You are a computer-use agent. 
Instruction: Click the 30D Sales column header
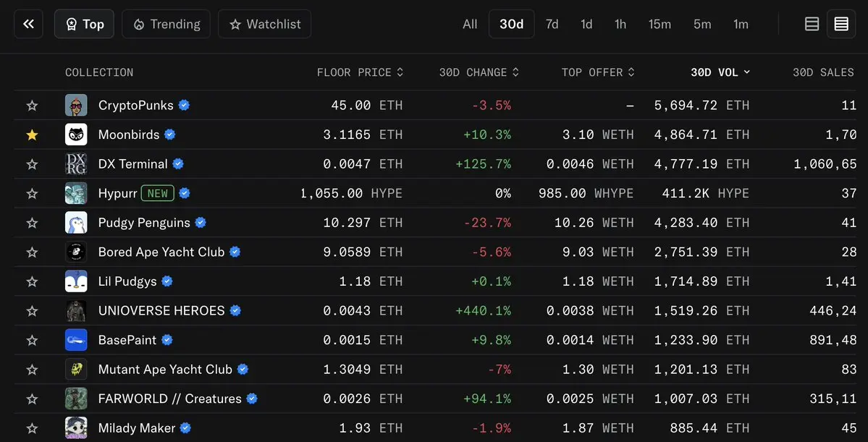[x=823, y=72]
